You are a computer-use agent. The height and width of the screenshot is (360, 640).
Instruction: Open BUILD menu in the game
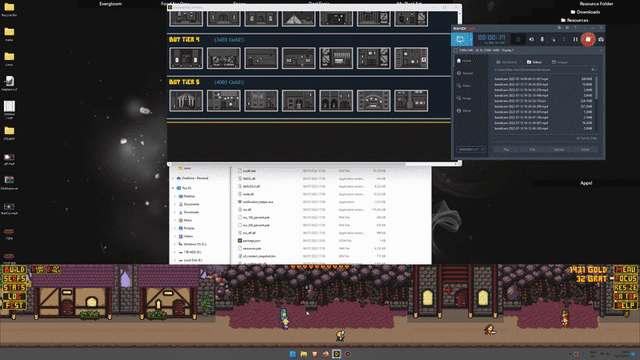(14, 269)
